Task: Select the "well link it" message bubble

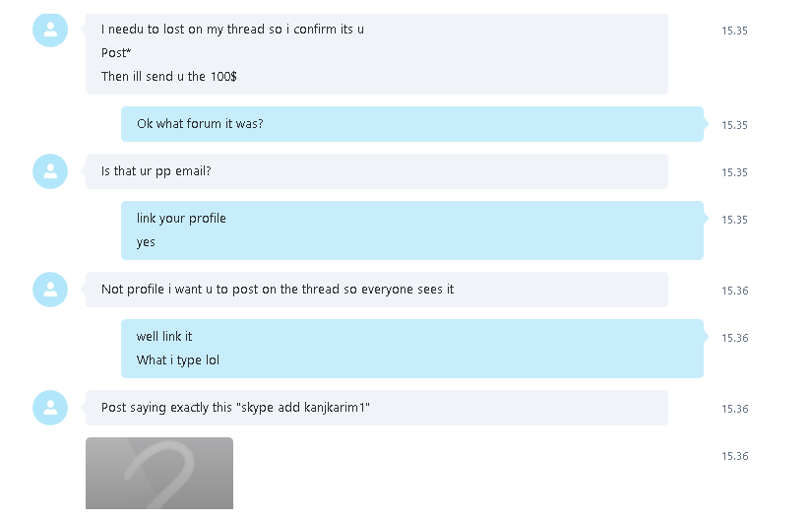Action: click(x=412, y=349)
